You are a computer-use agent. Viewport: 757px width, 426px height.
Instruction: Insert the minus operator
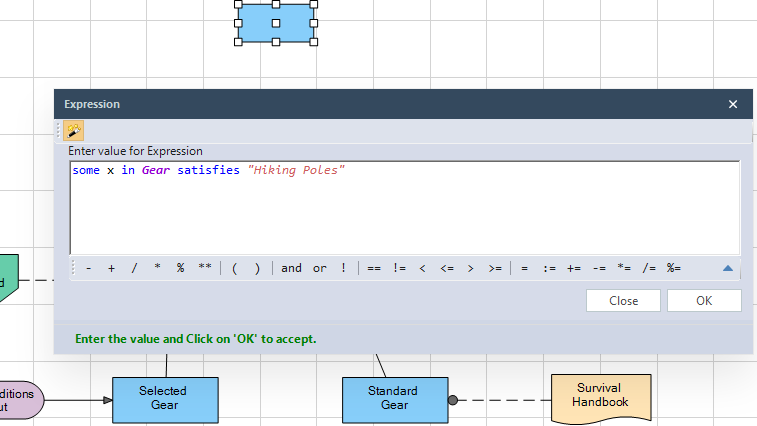88,268
